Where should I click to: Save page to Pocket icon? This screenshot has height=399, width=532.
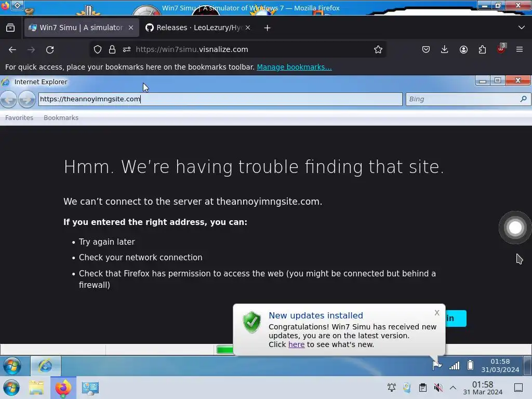click(426, 49)
